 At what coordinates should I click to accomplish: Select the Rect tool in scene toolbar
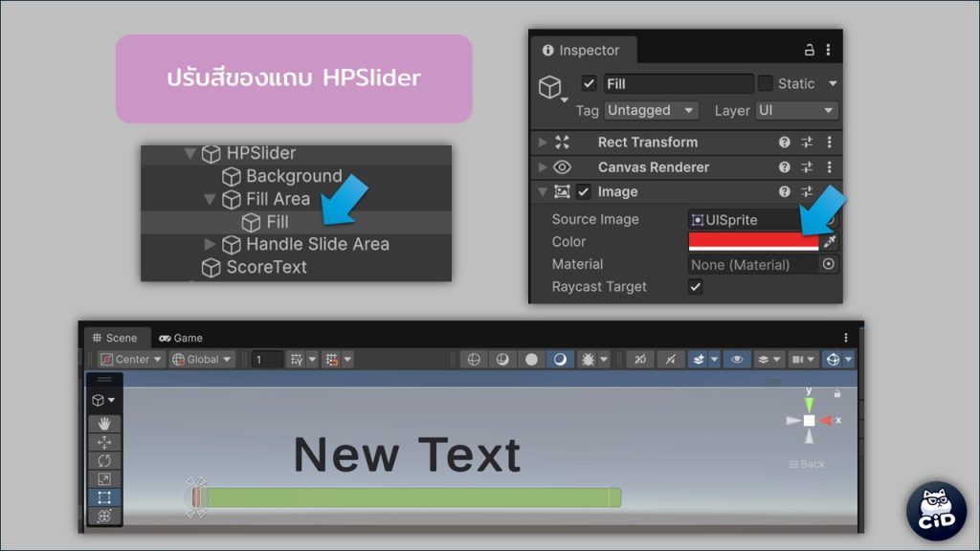[x=104, y=497]
